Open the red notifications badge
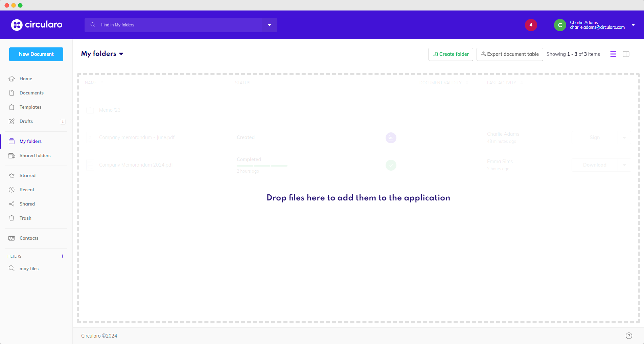644x344 pixels. click(x=531, y=25)
